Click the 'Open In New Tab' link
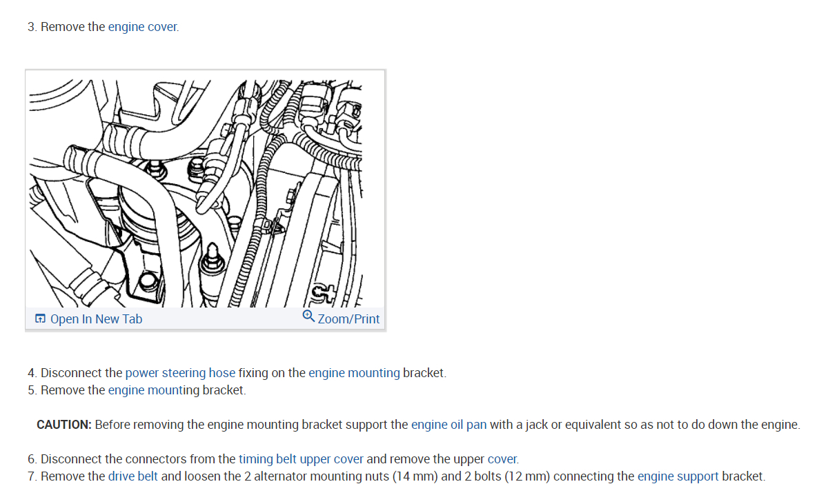Image resolution: width=828 pixels, height=504 pixels. (96, 319)
